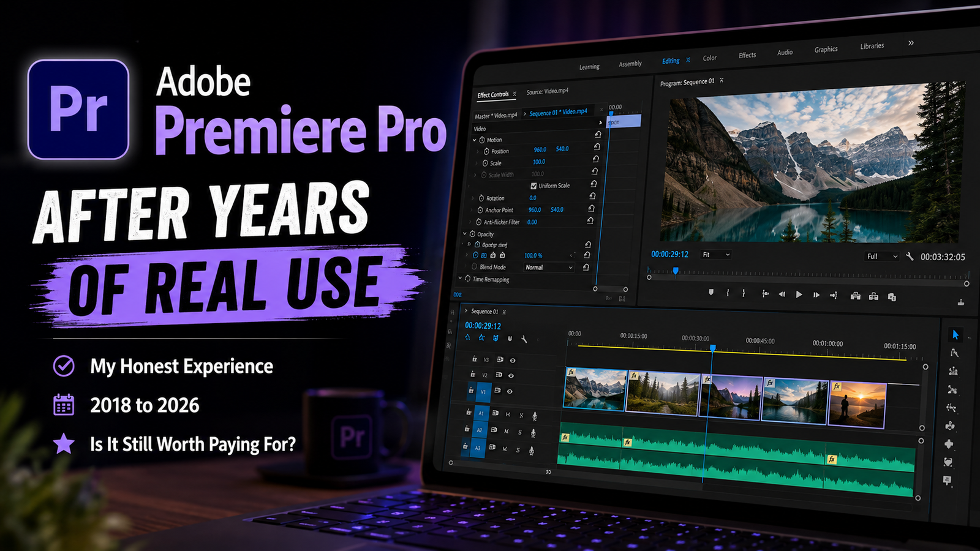Screen dimensions: 980x551
Task: Open the Blend Mode Normal dropdown
Action: point(549,268)
